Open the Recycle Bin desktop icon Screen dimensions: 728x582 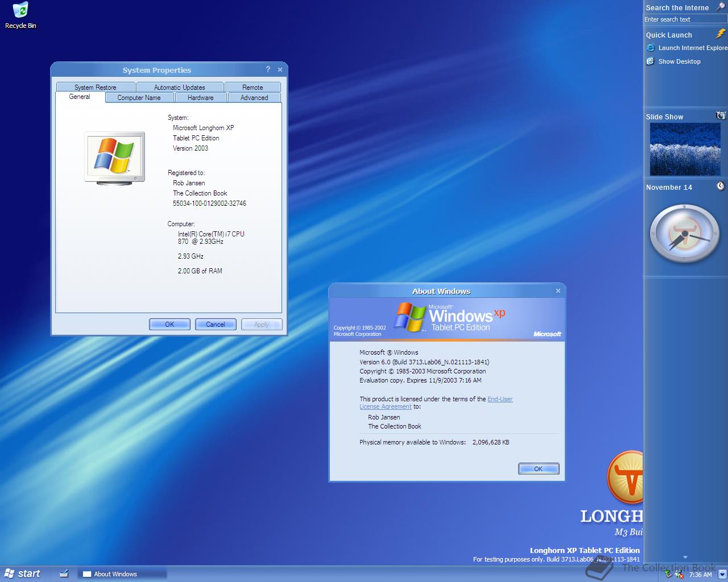coord(20,15)
